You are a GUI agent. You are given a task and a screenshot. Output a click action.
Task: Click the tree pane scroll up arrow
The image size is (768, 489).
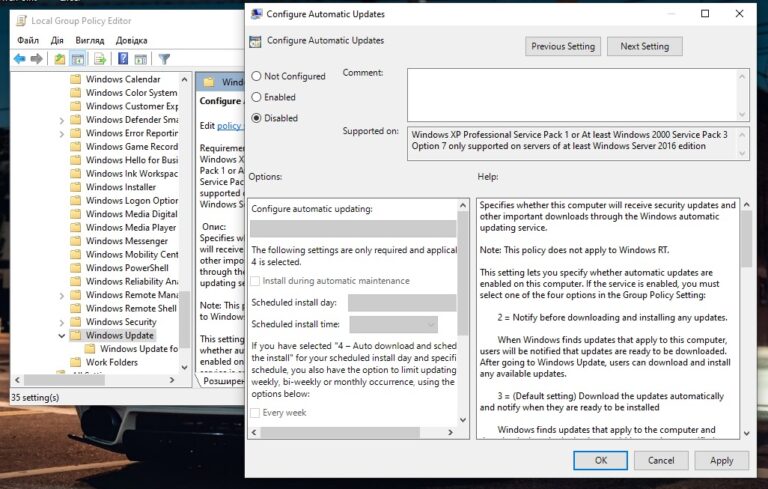184,79
